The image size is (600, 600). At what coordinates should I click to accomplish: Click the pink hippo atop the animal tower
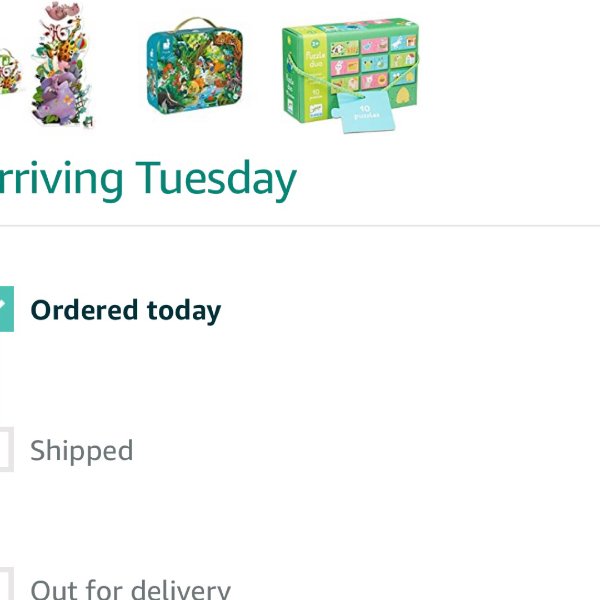click(x=63, y=10)
